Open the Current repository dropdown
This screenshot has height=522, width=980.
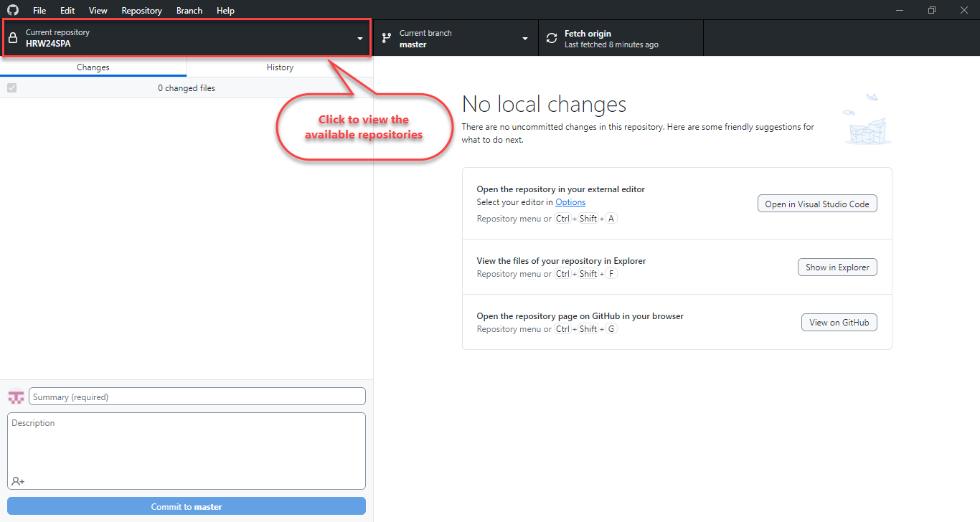187,37
